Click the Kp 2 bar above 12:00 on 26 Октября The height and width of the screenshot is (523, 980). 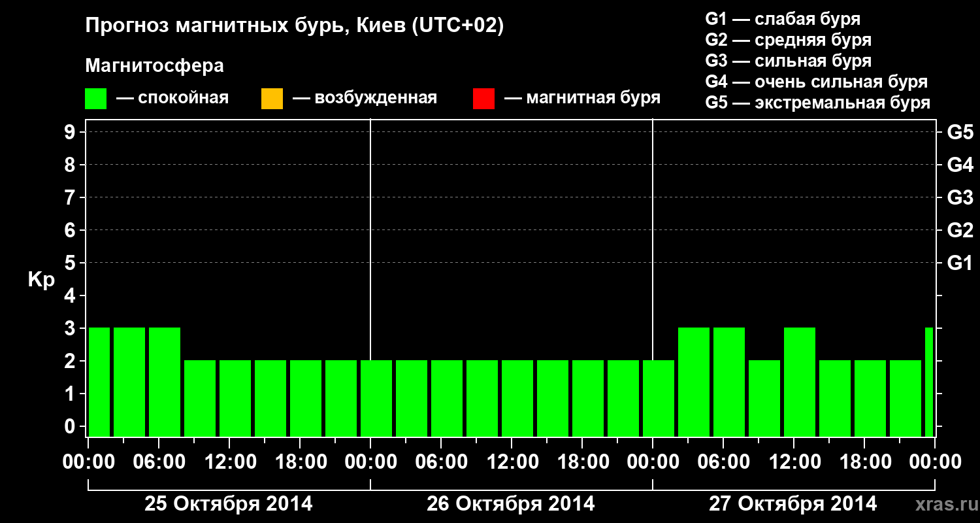tap(517, 398)
